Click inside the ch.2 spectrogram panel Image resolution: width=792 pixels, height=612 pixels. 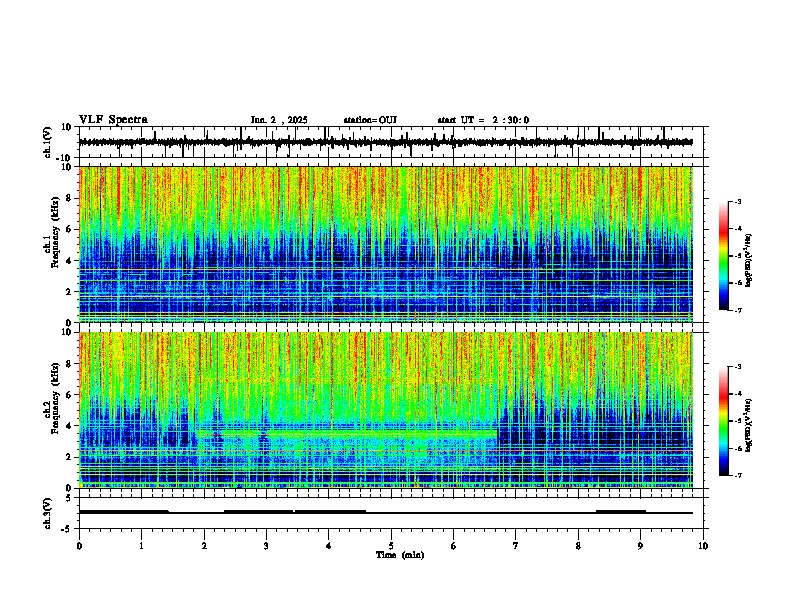click(385, 410)
